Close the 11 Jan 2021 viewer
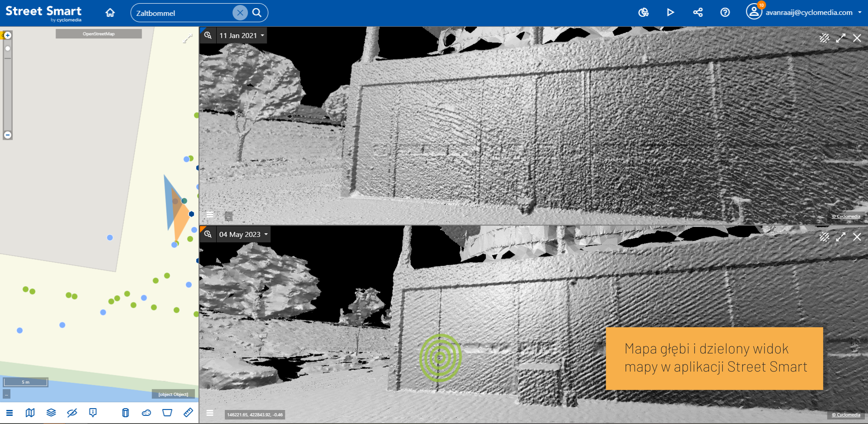 tap(857, 38)
